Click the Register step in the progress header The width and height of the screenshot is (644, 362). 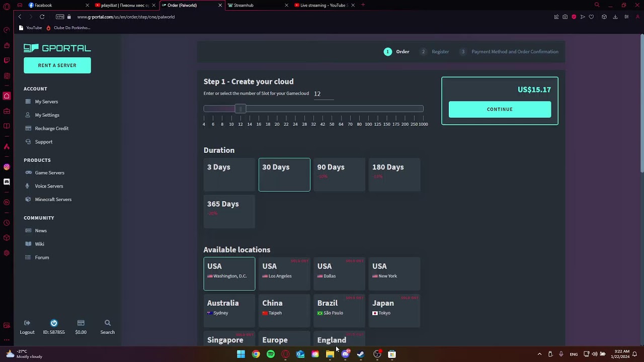pos(435,52)
